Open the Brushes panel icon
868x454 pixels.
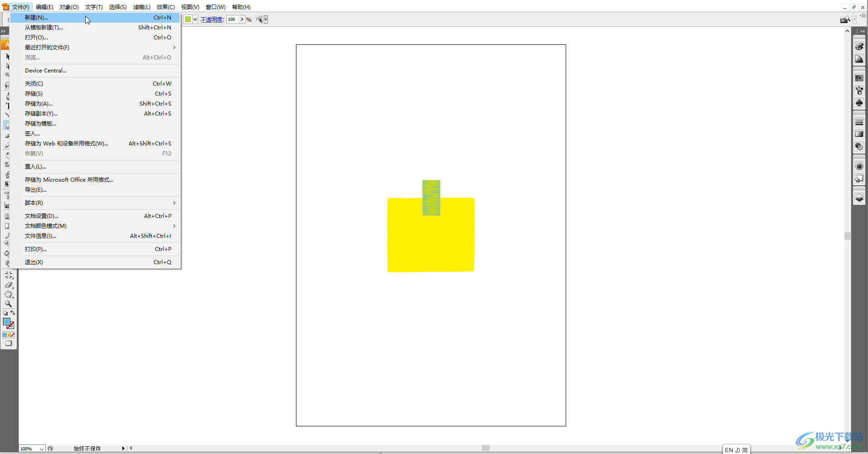coord(859,91)
